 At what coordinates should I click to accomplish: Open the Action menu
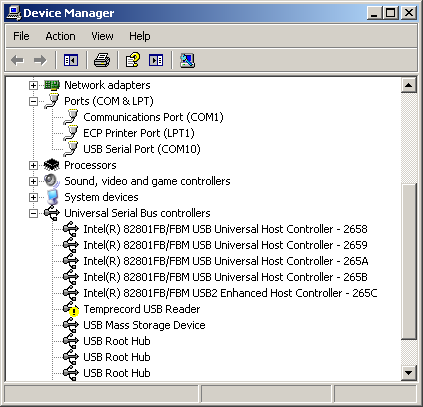coord(60,36)
